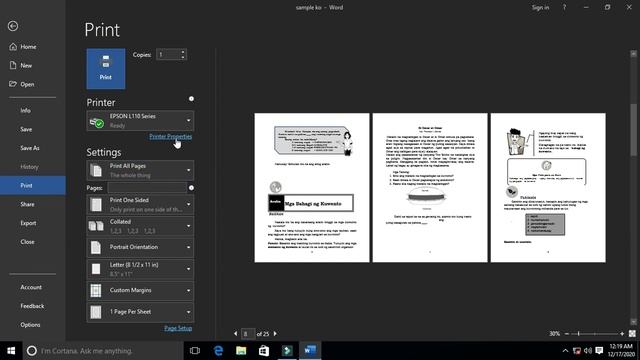The width and height of the screenshot is (640, 360).
Task: Open File Explorer from the taskbar
Action: (x=241, y=351)
